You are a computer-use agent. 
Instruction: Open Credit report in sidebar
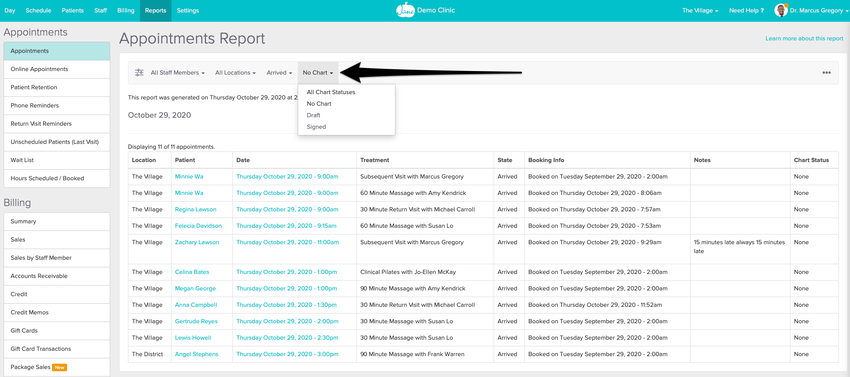(56, 294)
